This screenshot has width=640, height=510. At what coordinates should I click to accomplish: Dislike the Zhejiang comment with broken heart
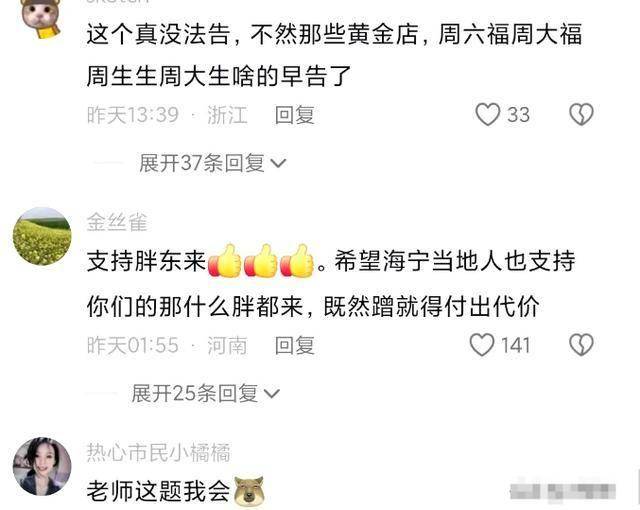tap(581, 114)
